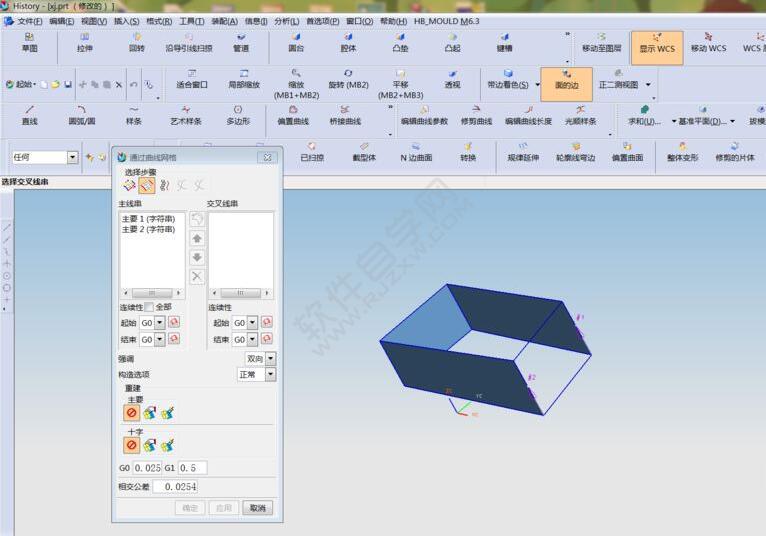The width and height of the screenshot is (766, 536).
Task: Select the 凸垫 pad tool
Action: pos(400,43)
